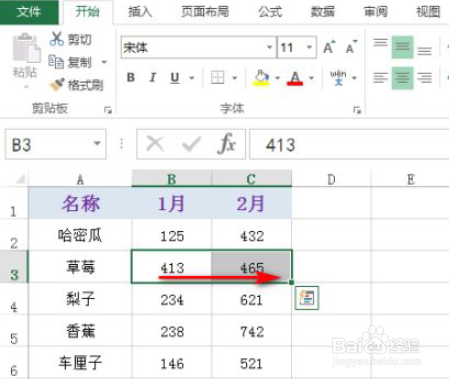Viewport: 449px width, 379px height.
Task: Cancel formula bar entry X icon
Action: 155,144
